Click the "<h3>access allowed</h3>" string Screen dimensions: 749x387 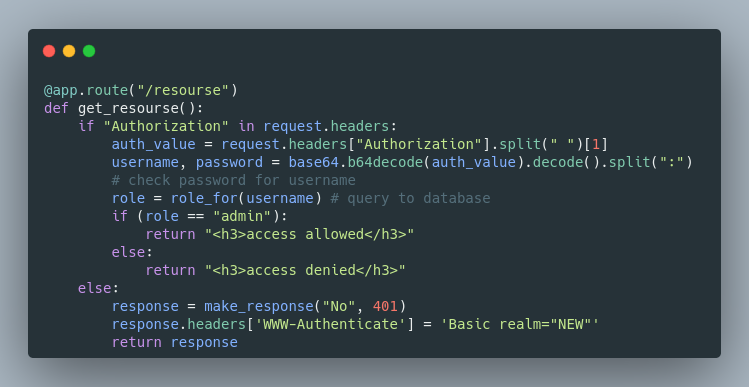309,234
